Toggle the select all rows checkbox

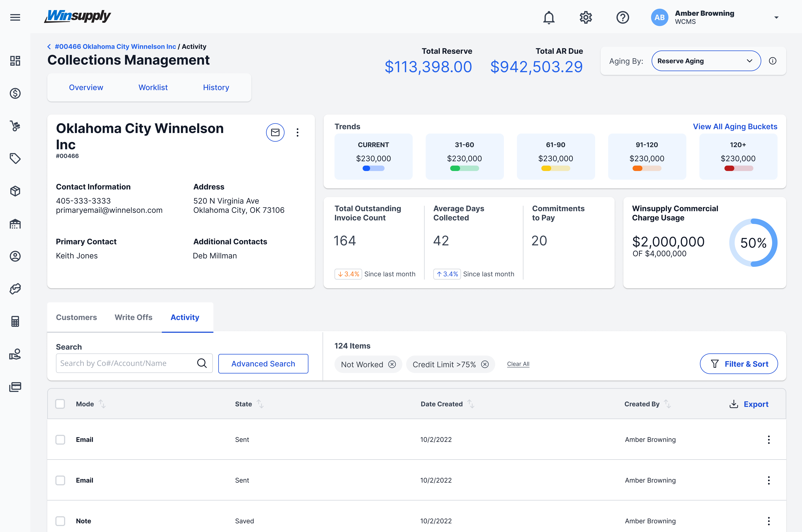point(60,404)
